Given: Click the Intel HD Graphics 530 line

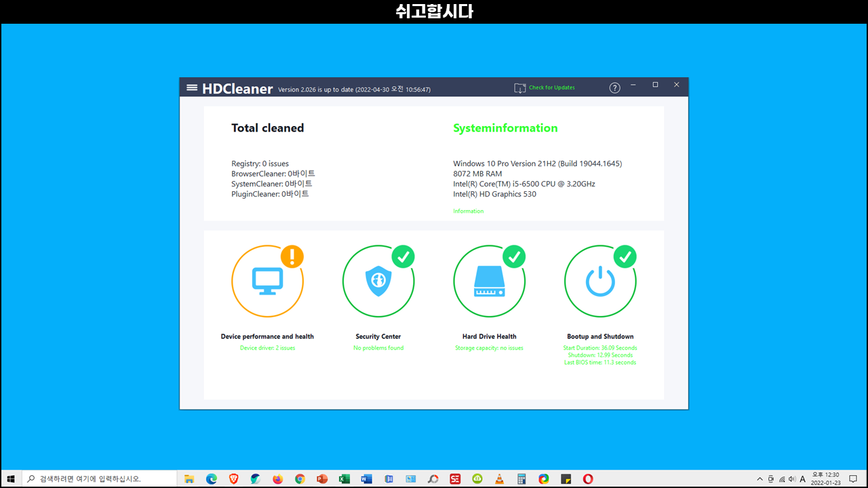Looking at the screenshot, I should 494,194.
